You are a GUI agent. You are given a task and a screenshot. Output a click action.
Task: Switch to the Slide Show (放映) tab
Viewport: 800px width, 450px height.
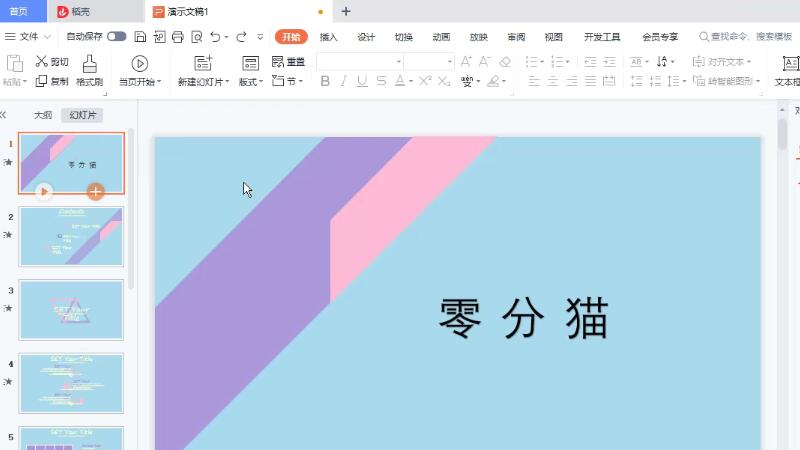[479, 37]
